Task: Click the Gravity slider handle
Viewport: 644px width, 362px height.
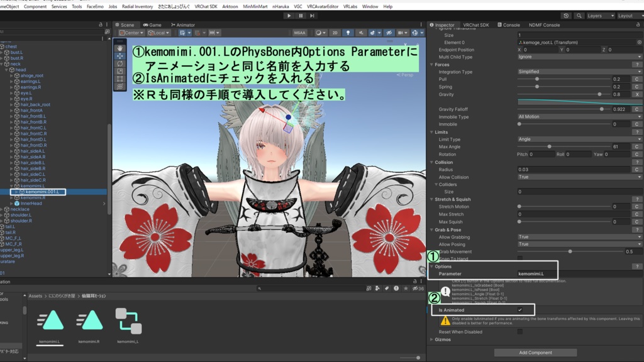Action: [x=600, y=94]
